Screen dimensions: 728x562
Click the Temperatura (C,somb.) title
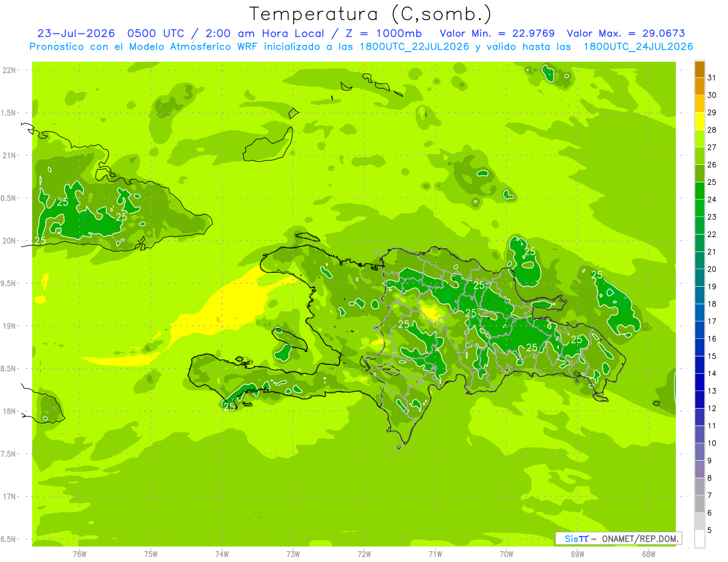coord(371,14)
